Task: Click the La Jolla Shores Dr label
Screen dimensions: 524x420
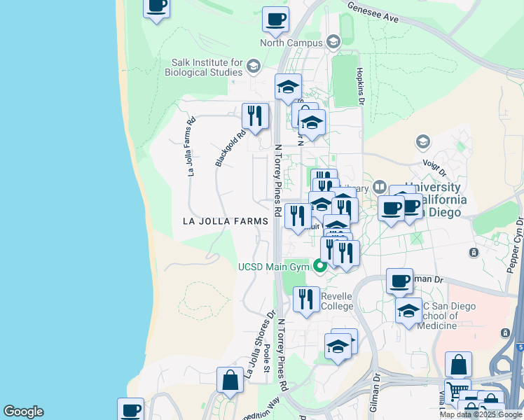Action: (261, 344)
